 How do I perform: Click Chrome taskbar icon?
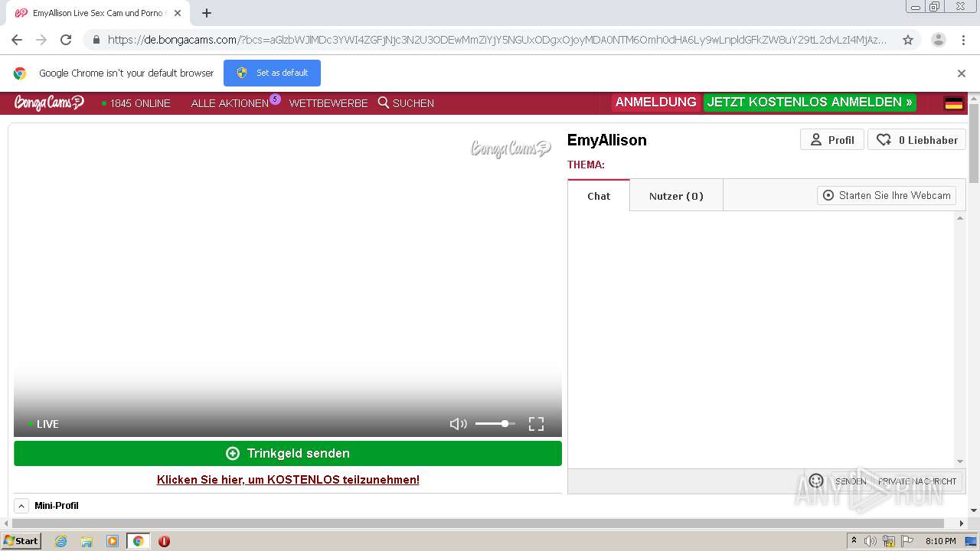tap(139, 541)
